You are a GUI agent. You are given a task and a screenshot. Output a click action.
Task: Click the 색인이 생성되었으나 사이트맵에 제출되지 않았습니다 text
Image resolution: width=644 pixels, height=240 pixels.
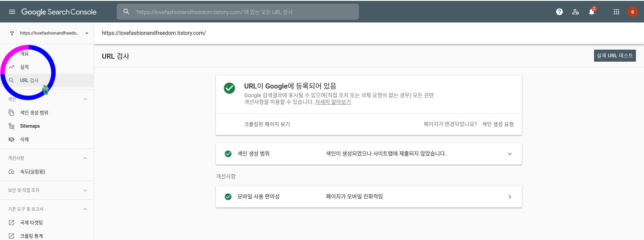pyautogui.click(x=386, y=154)
